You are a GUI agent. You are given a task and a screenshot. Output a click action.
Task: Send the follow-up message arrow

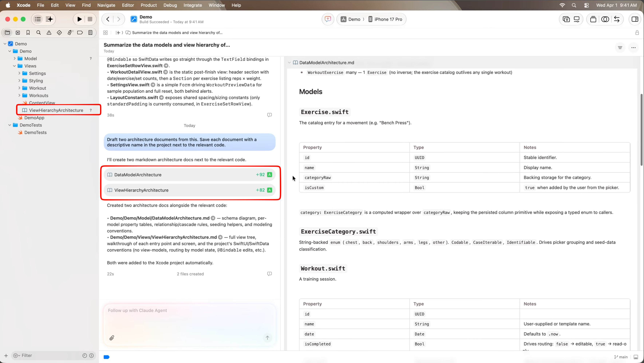(x=268, y=338)
